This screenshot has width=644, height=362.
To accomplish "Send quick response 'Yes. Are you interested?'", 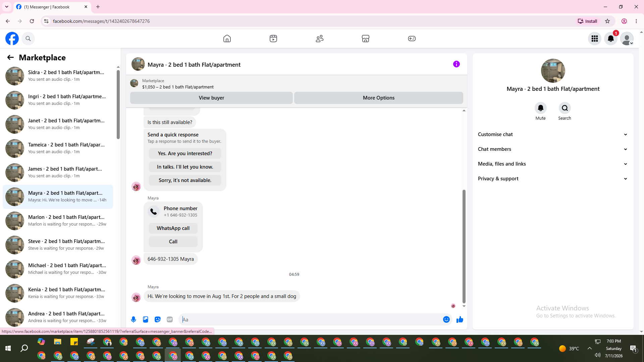I will click(185, 154).
